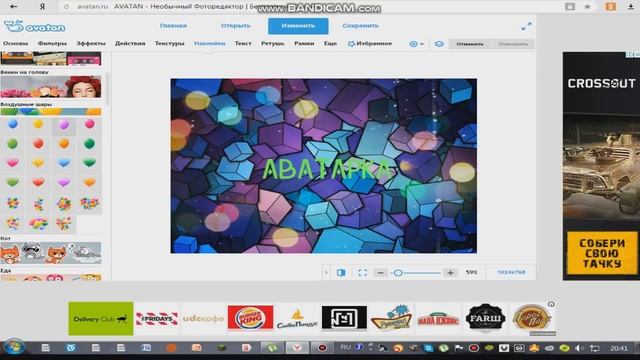Click the FARШ ad logo
The width and height of the screenshot is (640, 360).
click(x=485, y=318)
